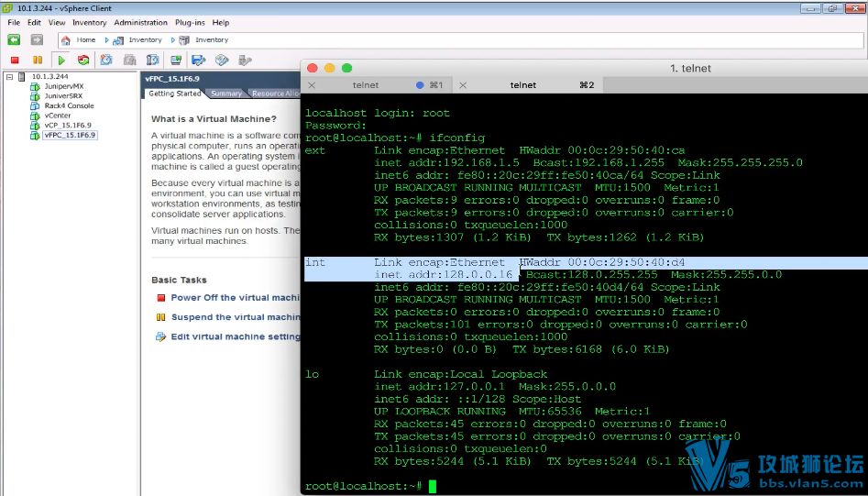Select the 10.1.3.244 host in tree
Viewport: 868px width, 496px height.
49,77
